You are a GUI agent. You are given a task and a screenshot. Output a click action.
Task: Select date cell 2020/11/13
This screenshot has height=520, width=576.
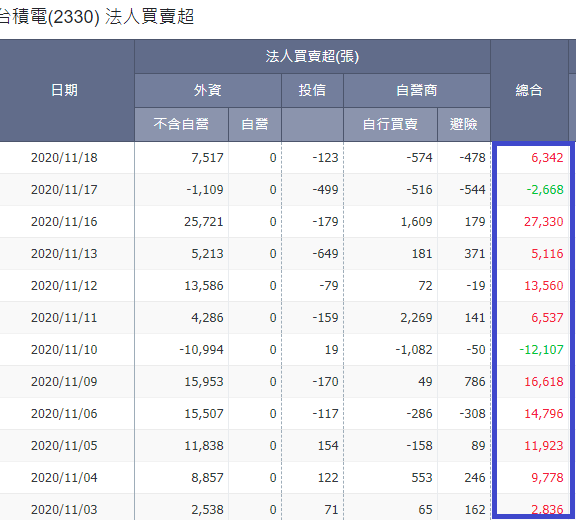64,254
